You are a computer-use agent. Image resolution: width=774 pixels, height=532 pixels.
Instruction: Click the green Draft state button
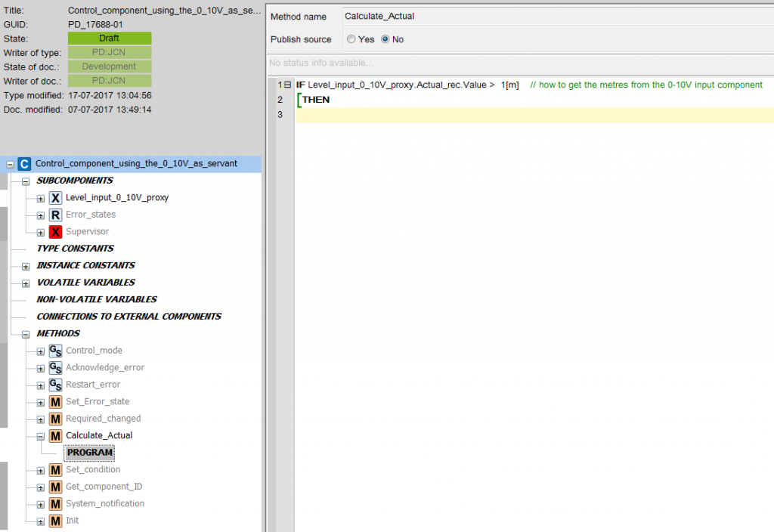[110, 38]
